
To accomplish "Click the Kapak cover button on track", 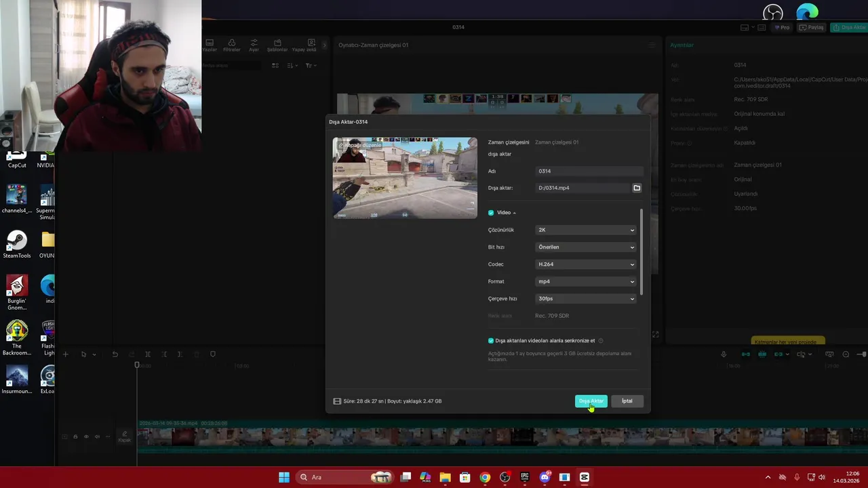I will pyautogui.click(x=124, y=437).
